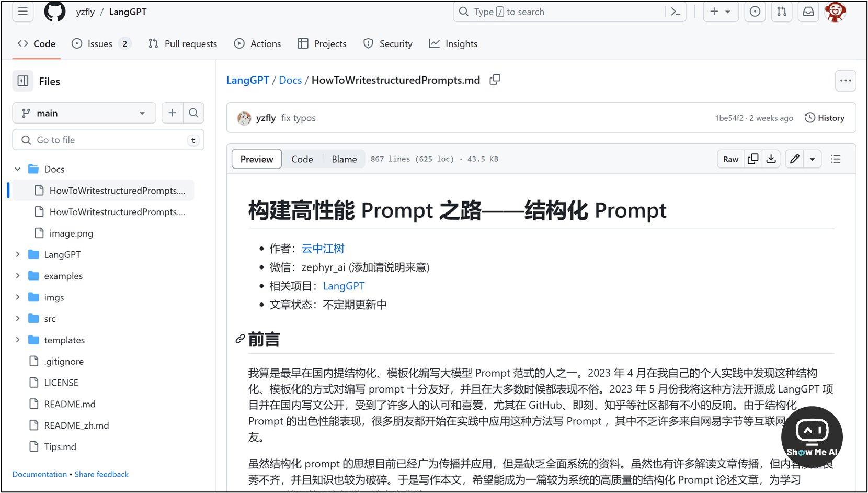Select the Preview view
This screenshot has height=493, width=868.
257,159
